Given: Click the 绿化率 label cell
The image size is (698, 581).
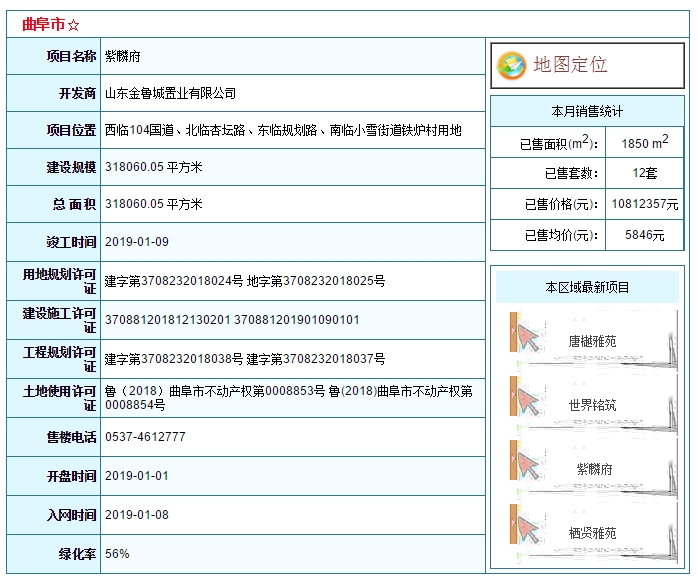Looking at the screenshot, I should point(54,554).
